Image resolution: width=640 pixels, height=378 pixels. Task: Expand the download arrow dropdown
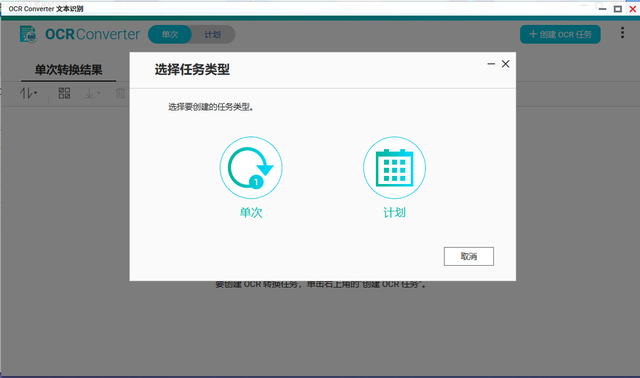point(91,93)
